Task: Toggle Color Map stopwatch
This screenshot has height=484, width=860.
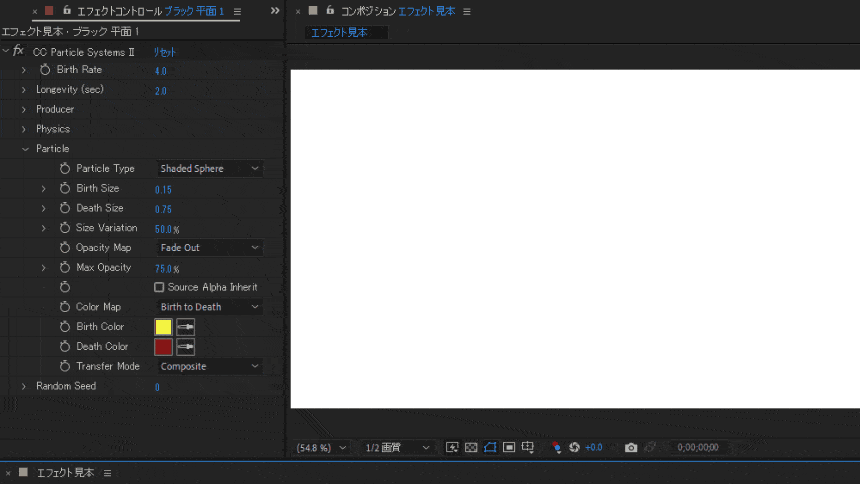Action: 65,307
